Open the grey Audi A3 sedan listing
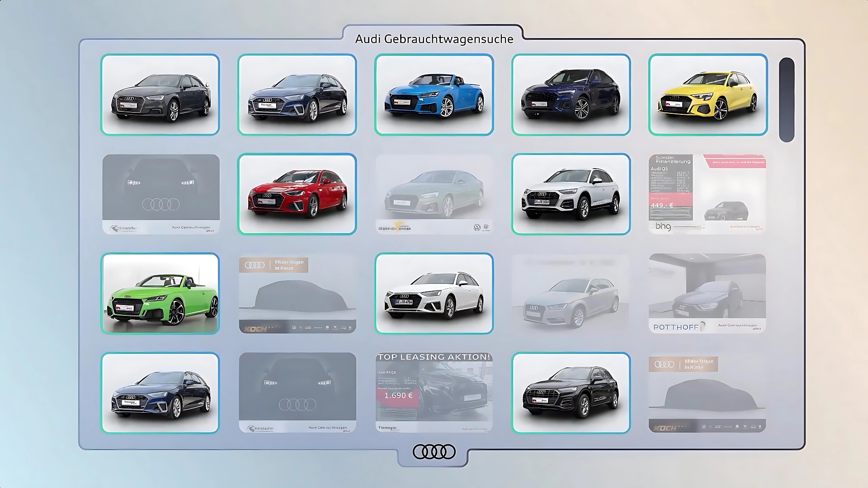868x488 pixels. 160,94
